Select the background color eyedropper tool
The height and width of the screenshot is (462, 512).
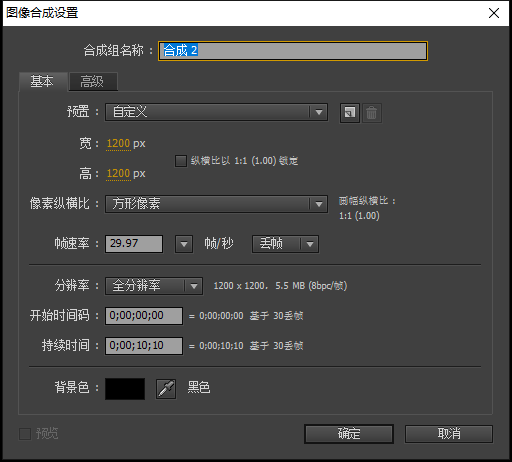166,389
